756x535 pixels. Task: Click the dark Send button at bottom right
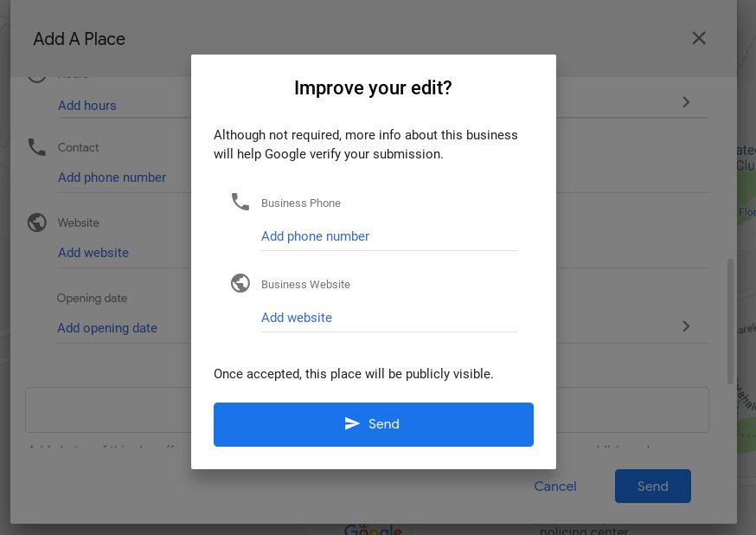652,486
